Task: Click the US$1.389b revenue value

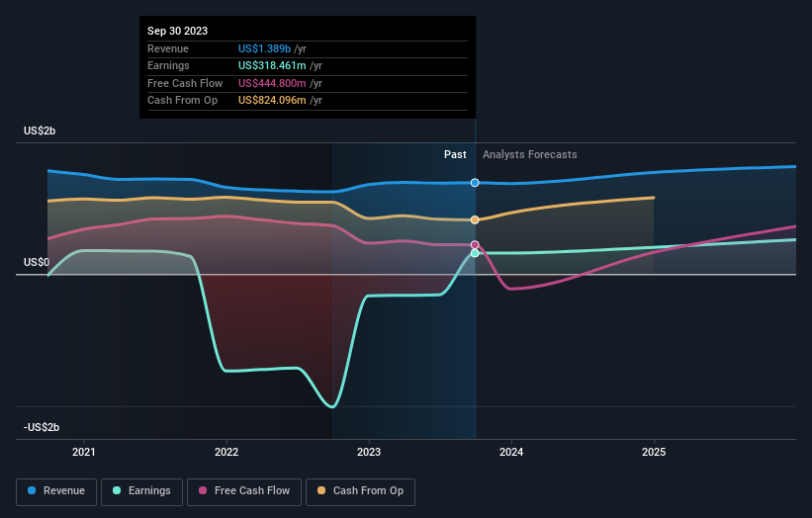Action: [x=264, y=48]
